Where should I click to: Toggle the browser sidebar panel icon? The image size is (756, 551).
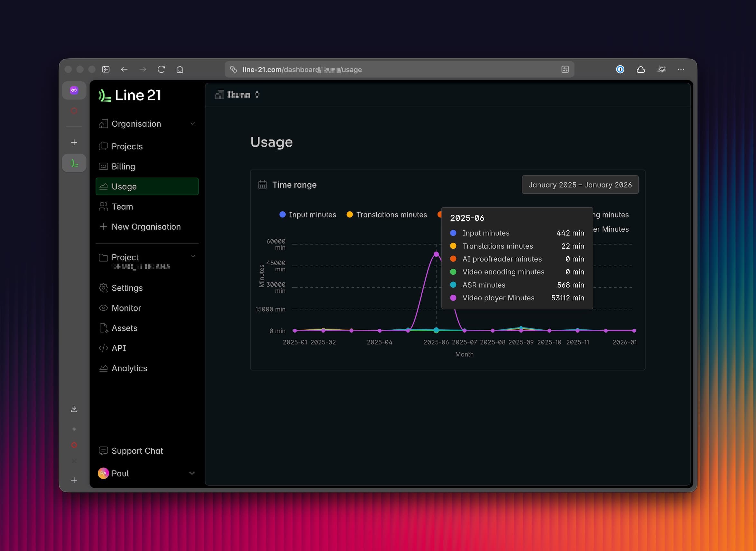[x=106, y=69]
